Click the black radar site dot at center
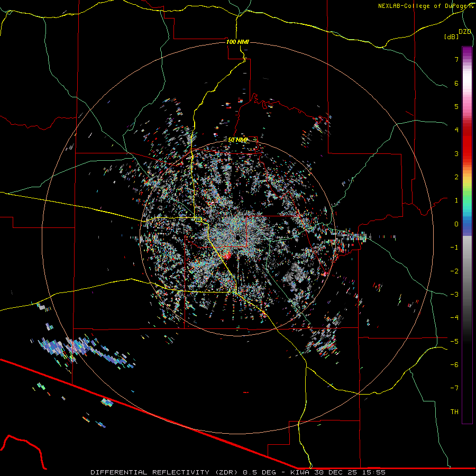This screenshot has width=476, height=476. coord(237,237)
